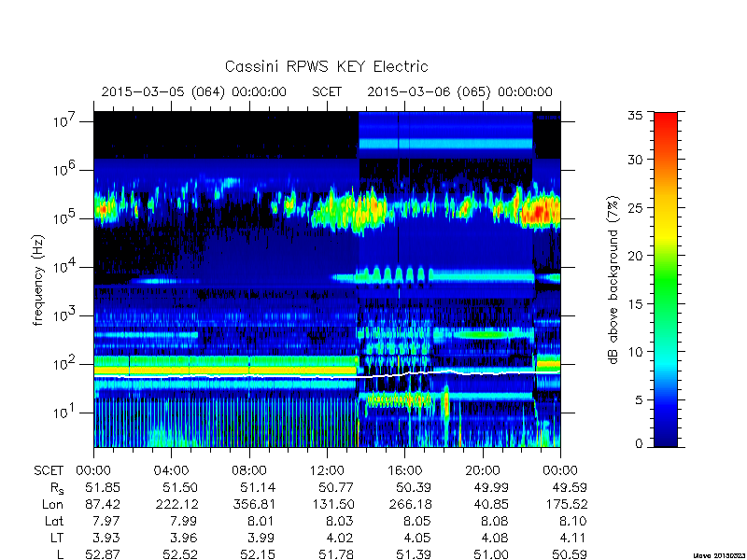Viewport: 747px width, 560px height.
Task: Click the Lon value 40.85
Action: (491, 504)
